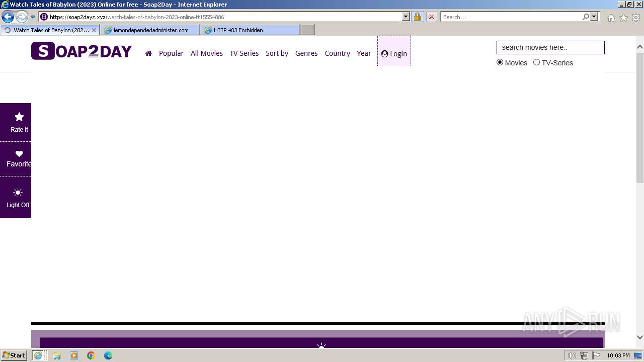Go back with the browser Back arrow

click(x=8, y=17)
